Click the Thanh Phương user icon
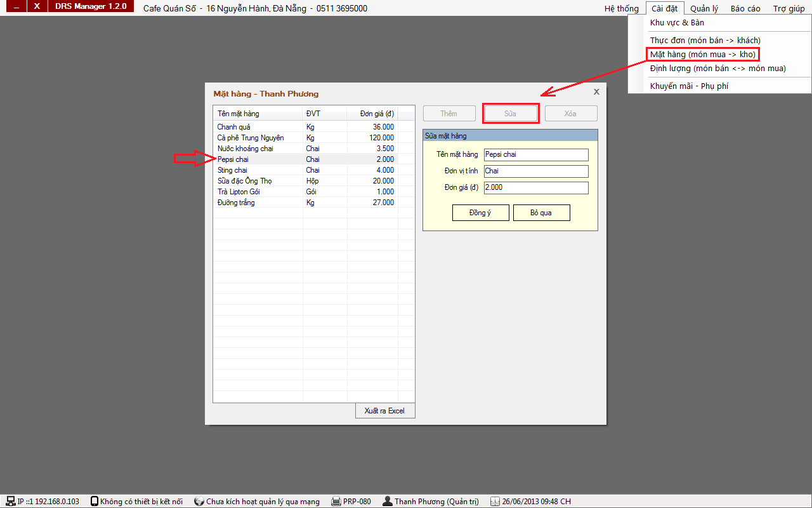 (388, 501)
